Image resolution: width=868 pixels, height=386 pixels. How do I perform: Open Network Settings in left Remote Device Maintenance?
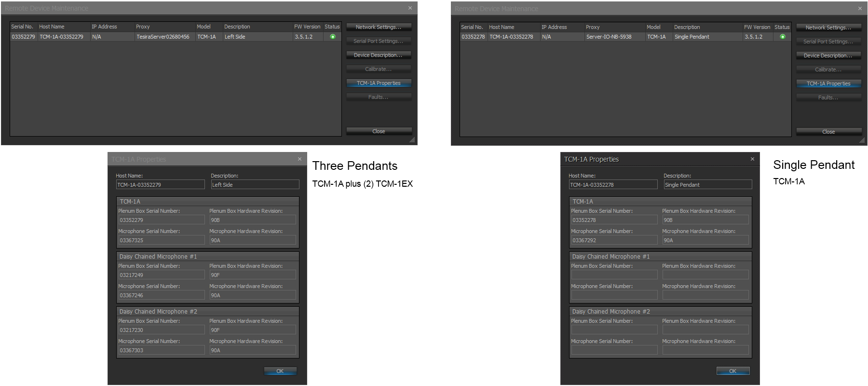pyautogui.click(x=379, y=27)
